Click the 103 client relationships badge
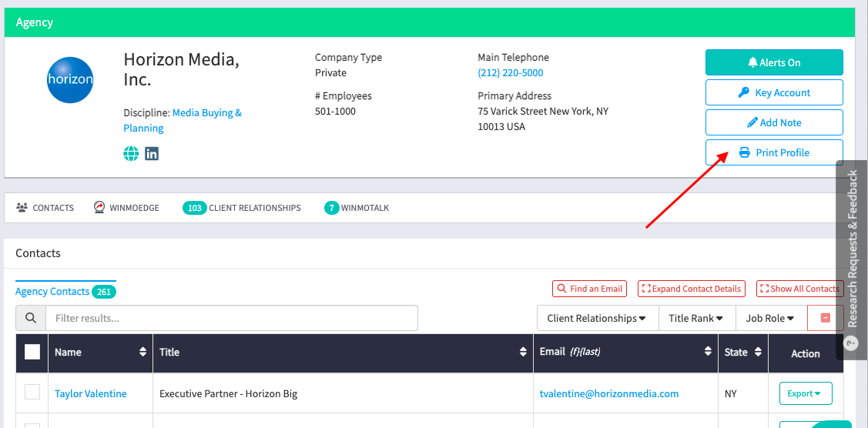The image size is (868, 428). pyautogui.click(x=194, y=208)
